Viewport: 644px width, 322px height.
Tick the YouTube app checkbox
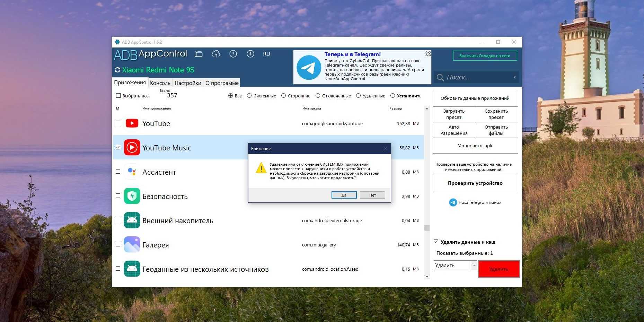pyautogui.click(x=118, y=123)
